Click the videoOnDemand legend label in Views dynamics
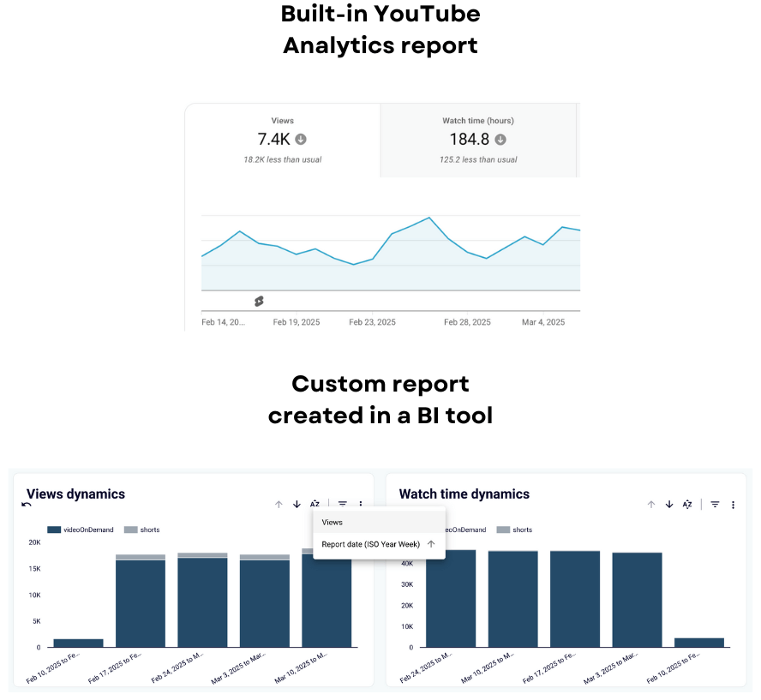 click(x=88, y=529)
